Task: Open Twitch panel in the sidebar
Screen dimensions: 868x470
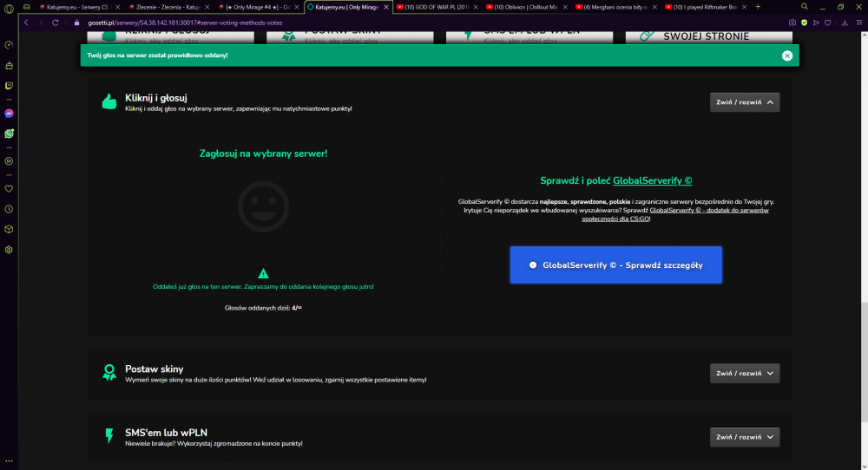Action: coord(9,86)
